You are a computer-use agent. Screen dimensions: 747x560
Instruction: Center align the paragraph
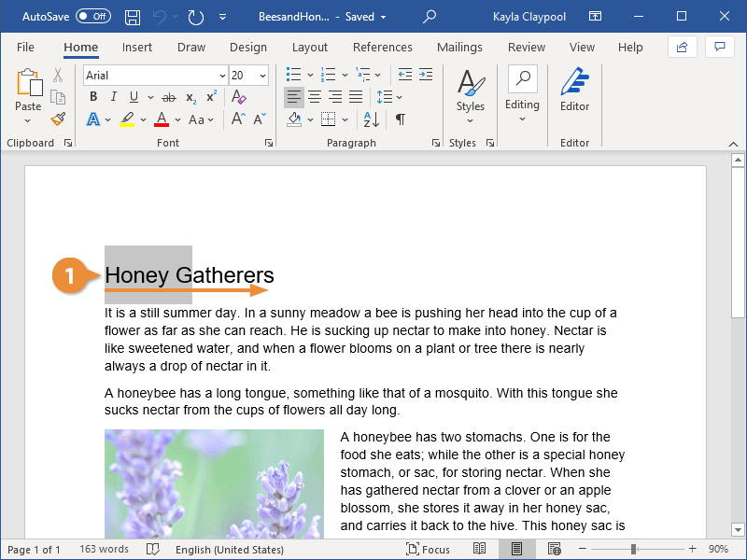click(315, 97)
